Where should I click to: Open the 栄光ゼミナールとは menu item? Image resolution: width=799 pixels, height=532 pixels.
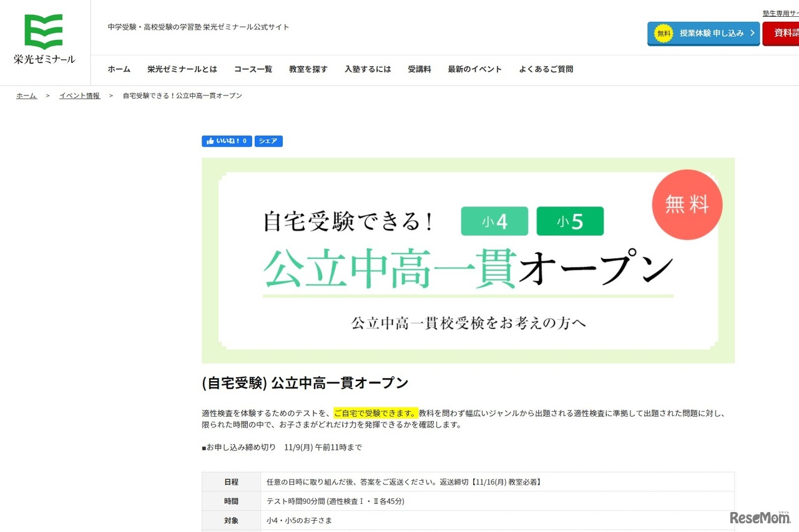(182, 69)
